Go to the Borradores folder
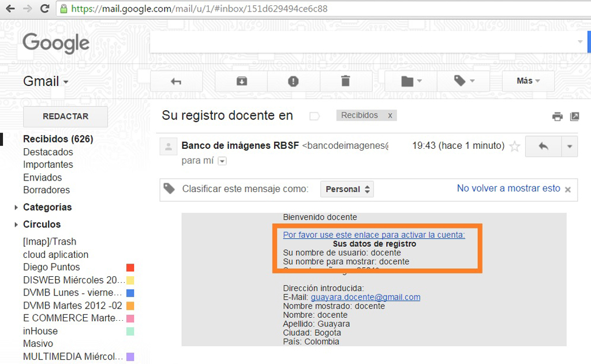591x364 pixels. [46, 190]
